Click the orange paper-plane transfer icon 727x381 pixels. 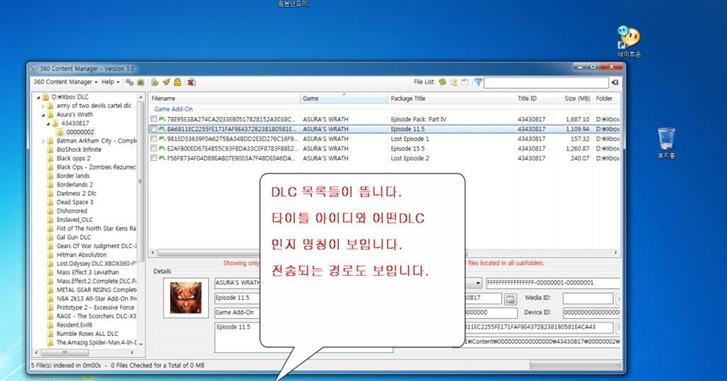click(x=166, y=82)
